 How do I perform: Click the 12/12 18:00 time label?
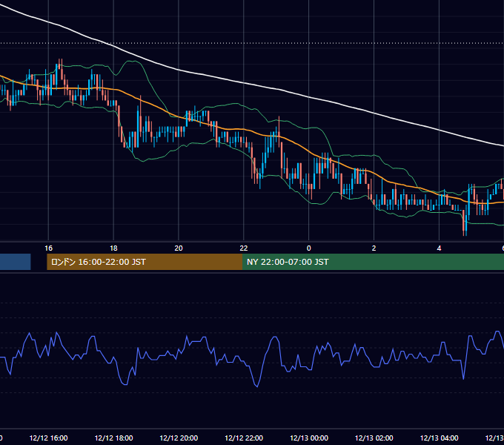tap(114, 438)
